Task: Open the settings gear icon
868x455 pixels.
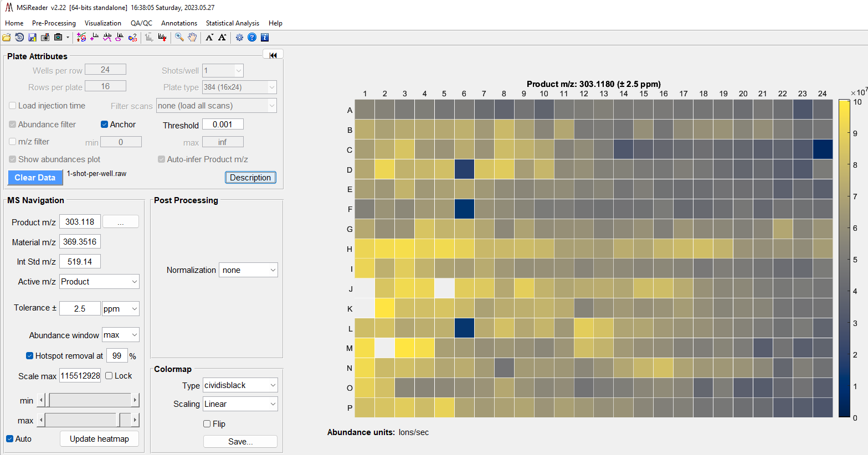Action: (239, 38)
